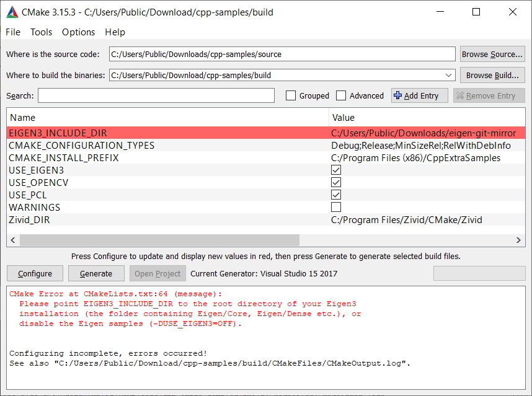Open the File menu
532x396 pixels.
tap(13, 32)
